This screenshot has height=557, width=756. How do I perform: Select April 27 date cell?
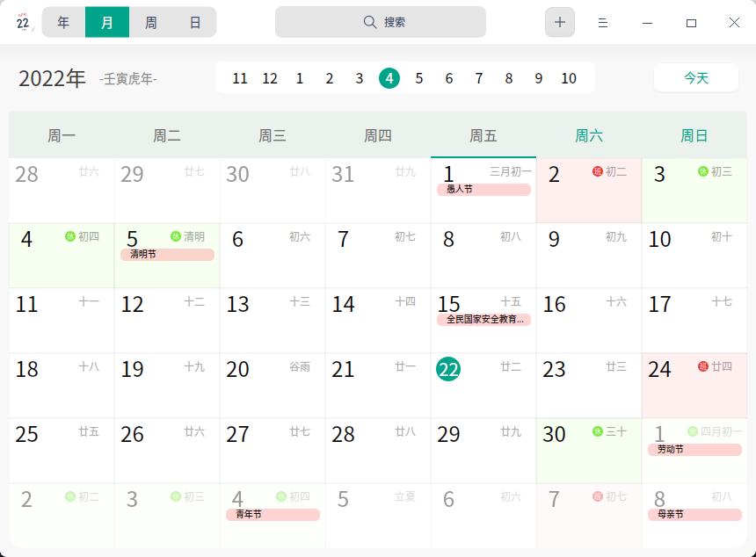tap(273, 451)
